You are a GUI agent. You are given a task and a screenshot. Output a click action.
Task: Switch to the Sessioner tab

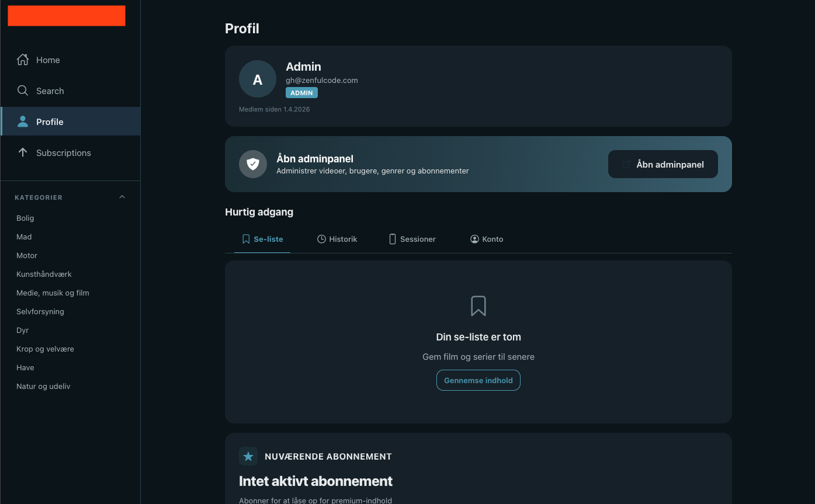pyautogui.click(x=412, y=239)
